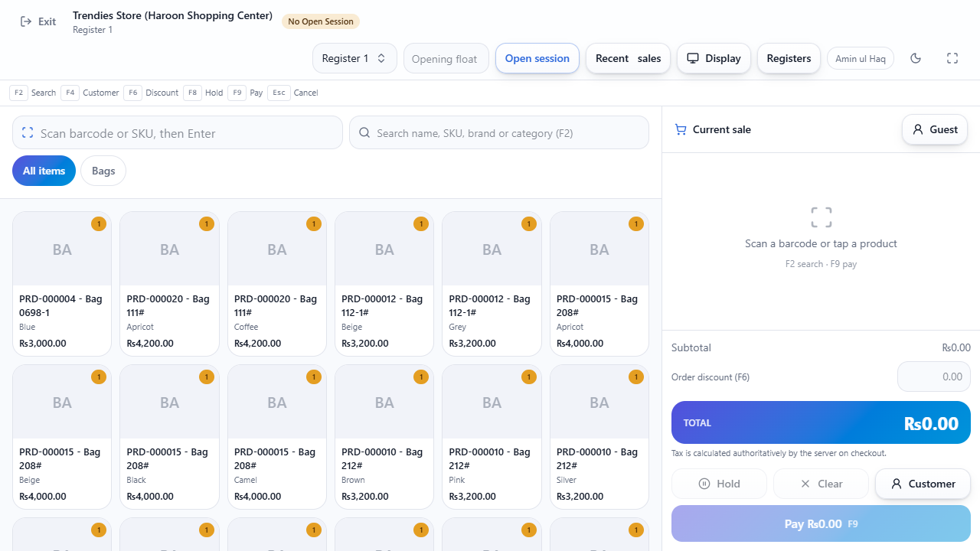Add Bag 208# Beige to the sale
Viewport: 980px width, 551px height.
[x=62, y=437]
